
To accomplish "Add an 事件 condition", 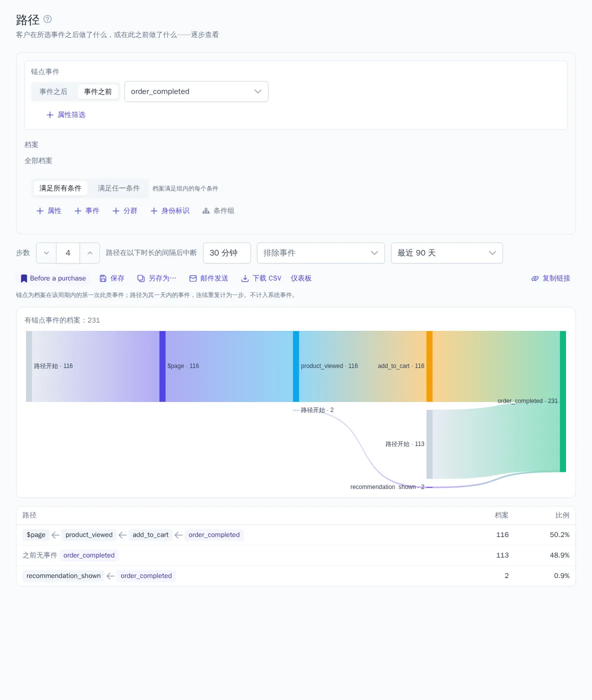I will coord(87,211).
